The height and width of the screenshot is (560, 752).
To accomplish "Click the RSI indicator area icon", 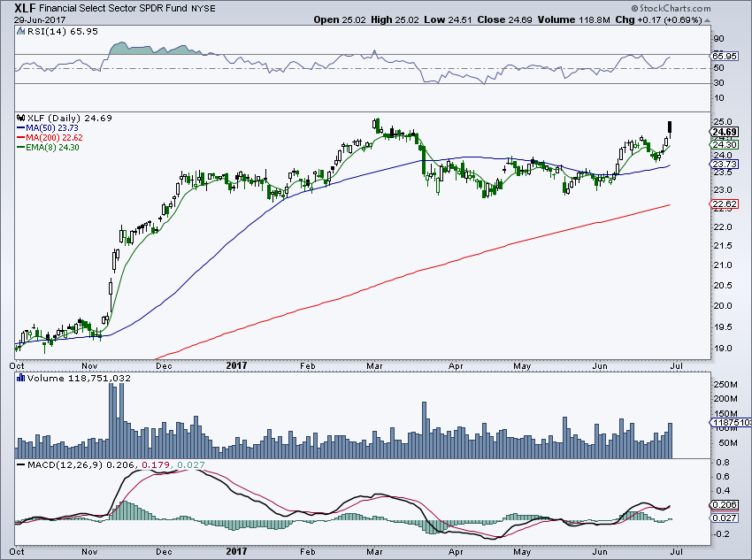I will point(20,32).
